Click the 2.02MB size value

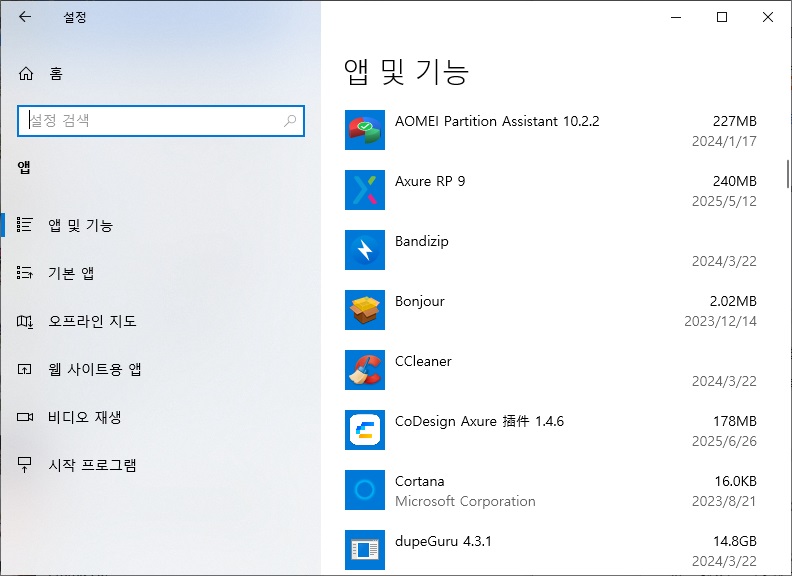(733, 302)
